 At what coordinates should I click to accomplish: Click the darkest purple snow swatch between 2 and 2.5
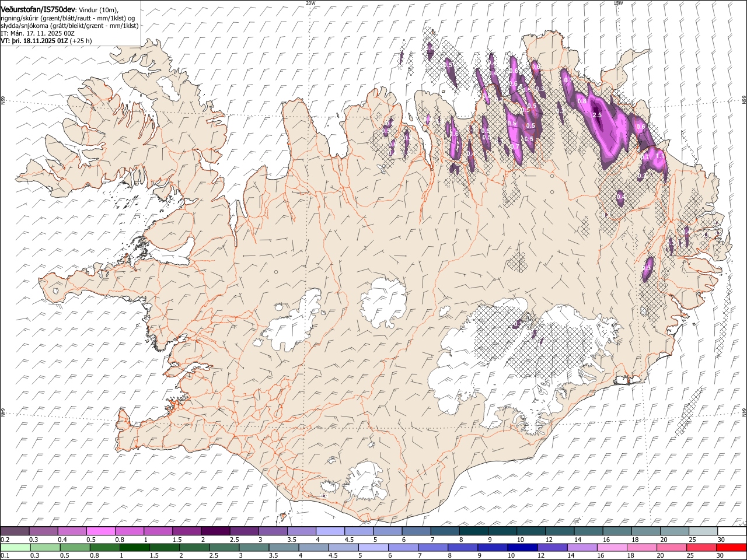tap(215, 531)
